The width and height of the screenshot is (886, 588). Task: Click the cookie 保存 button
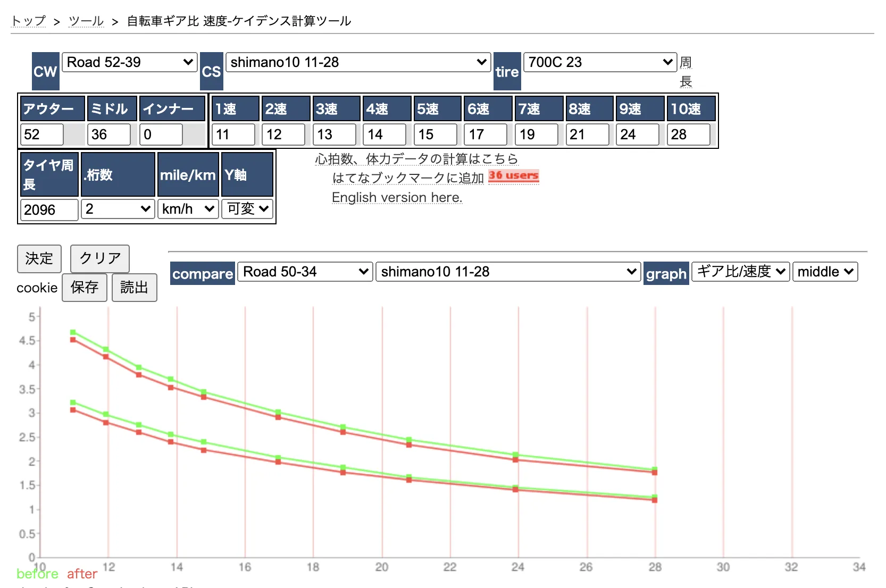(x=85, y=288)
